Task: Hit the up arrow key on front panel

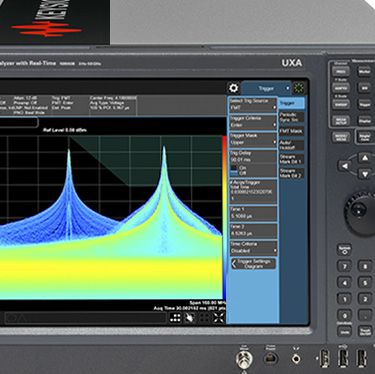Action: pos(365,158)
